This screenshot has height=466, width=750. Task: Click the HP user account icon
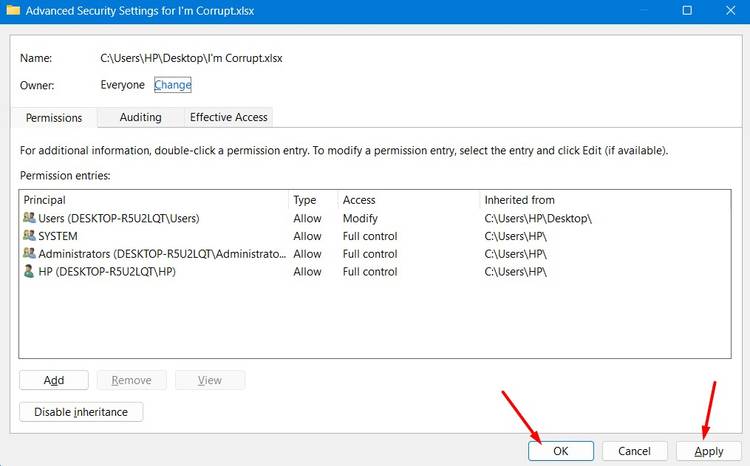29,271
